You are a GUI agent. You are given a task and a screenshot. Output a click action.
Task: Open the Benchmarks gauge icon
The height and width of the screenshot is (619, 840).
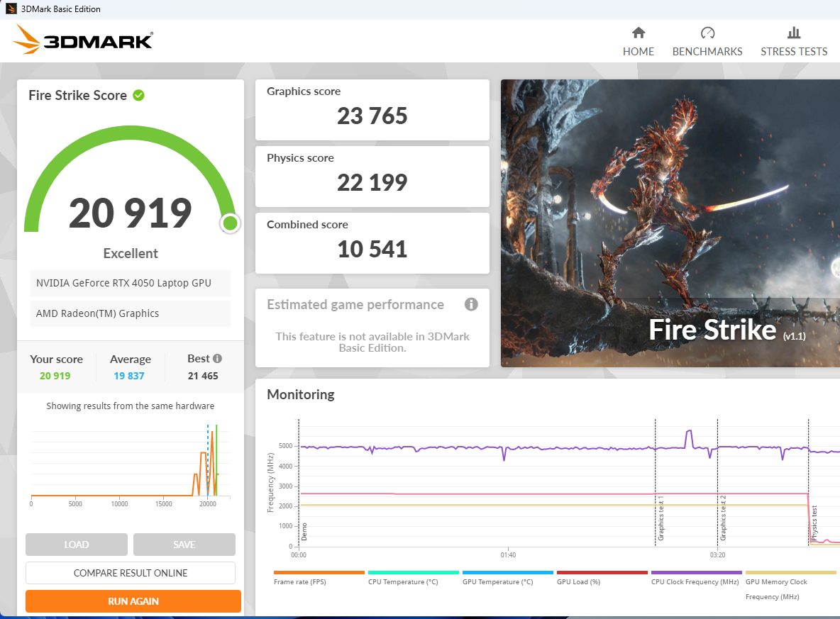[x=707, y=33]
